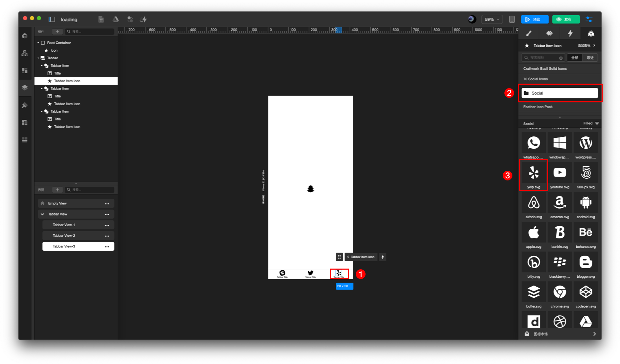Open the 59% zoom dropdown
The width and height of the screenshot is (620, 364).
[x=492, y=19]
